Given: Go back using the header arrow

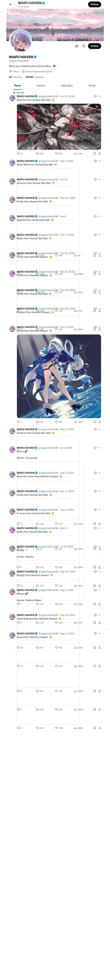Looking at the screenshot, I should [x=11, y=5].
